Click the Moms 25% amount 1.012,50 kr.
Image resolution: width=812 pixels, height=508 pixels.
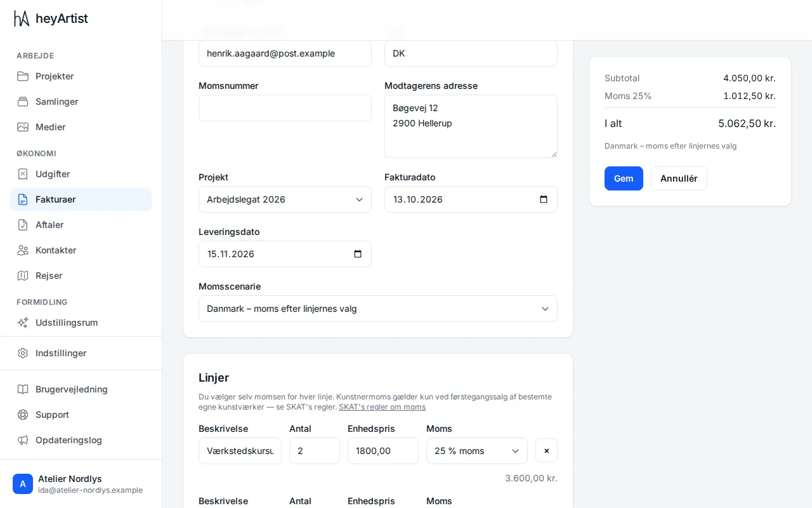[x=749, y=96]
